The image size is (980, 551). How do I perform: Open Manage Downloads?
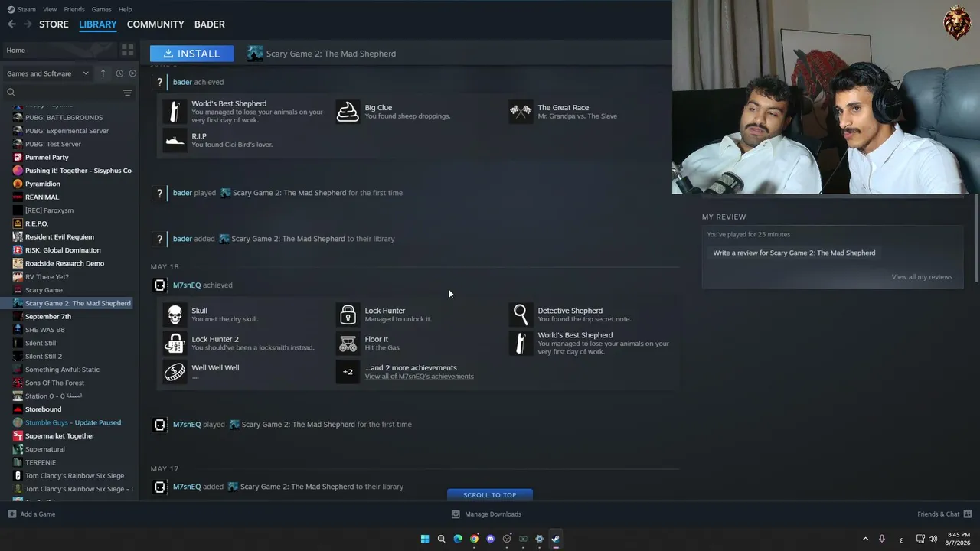point(493,514)
